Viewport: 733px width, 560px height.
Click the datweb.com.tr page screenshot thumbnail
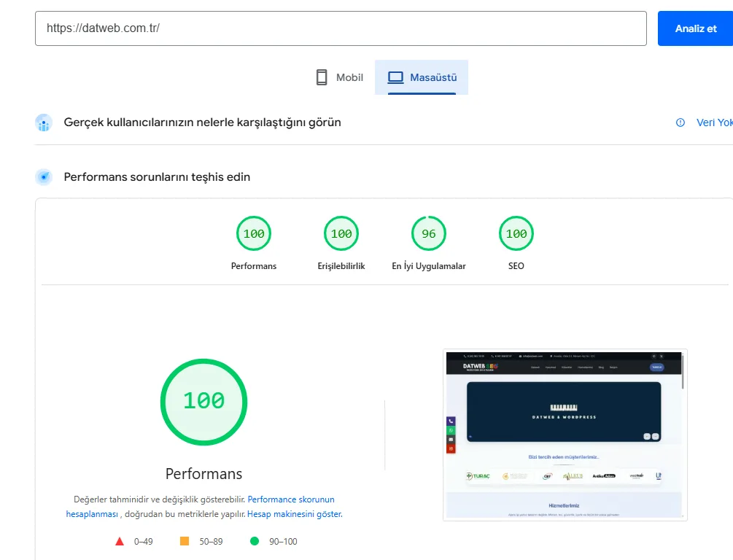tap(565, 435)
